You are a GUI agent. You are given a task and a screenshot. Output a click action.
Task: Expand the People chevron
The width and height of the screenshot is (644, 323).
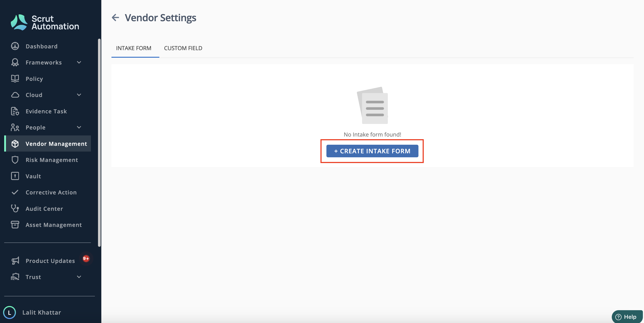click(x=79, y=127)
